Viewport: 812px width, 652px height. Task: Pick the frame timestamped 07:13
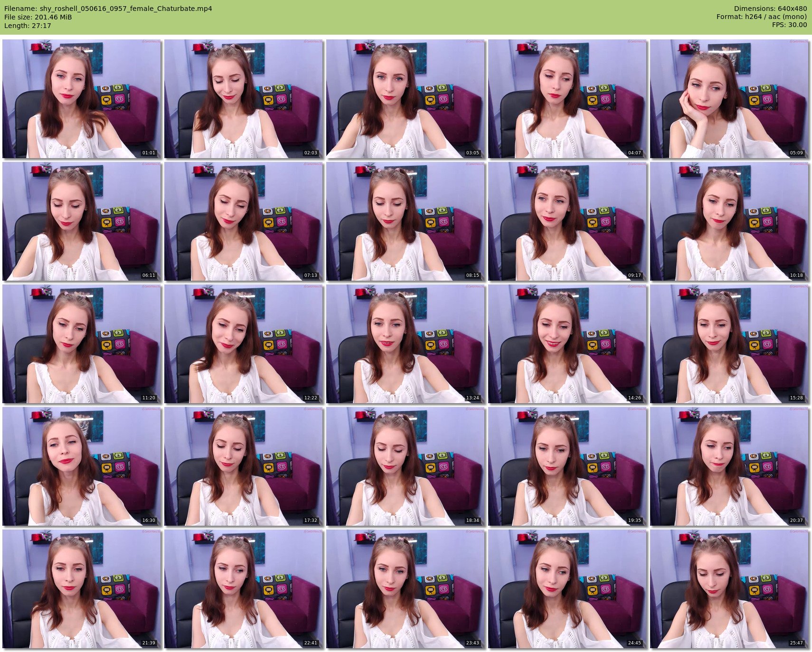pos(244,221)
